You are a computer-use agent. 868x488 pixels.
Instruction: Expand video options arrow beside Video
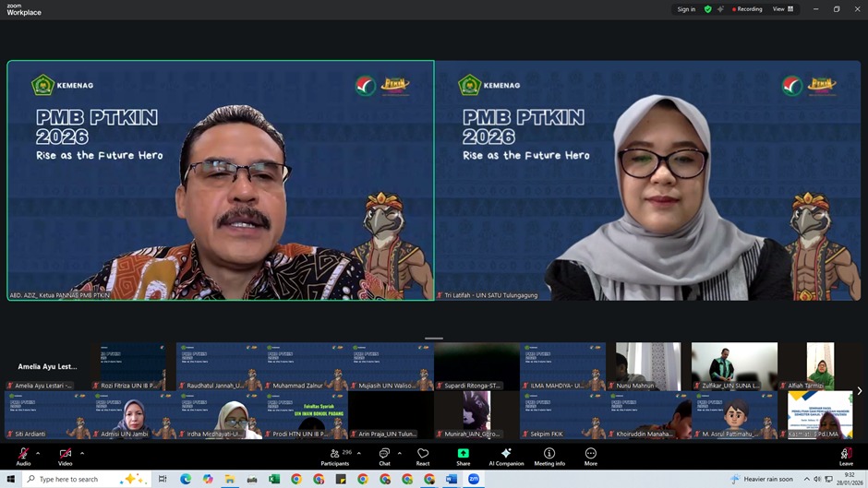(x=82, y=453)
